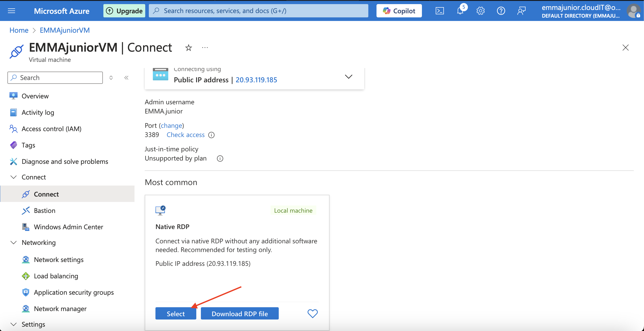Click the Check access link
Viewport: 644px width, 331px height.
(186, 135)
